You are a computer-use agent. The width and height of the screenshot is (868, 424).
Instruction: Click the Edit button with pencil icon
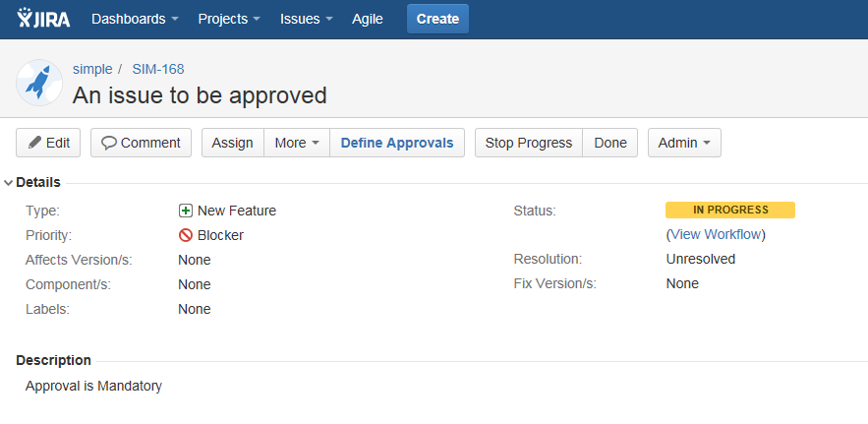[48, 143]
